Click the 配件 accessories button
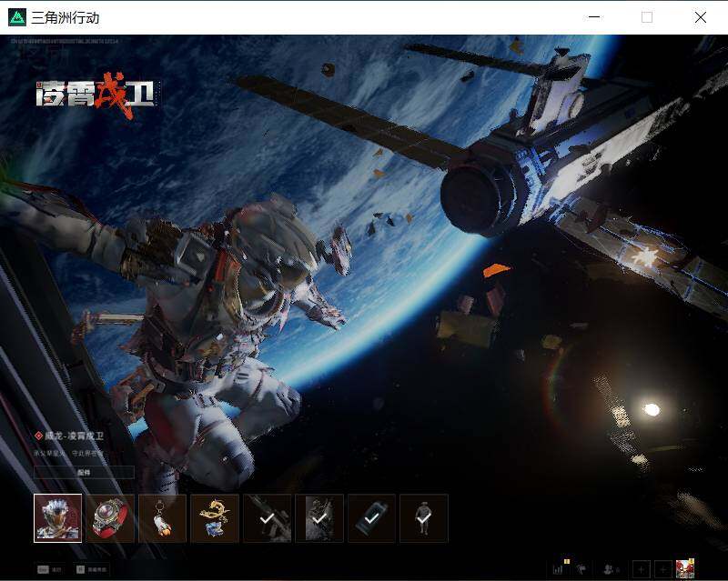The image size is (728, 581). pyautogui.click(x=84, y=473)
